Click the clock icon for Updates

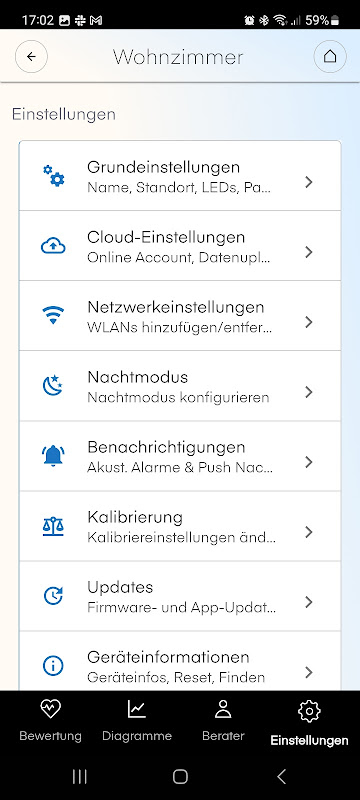(53, 596)
